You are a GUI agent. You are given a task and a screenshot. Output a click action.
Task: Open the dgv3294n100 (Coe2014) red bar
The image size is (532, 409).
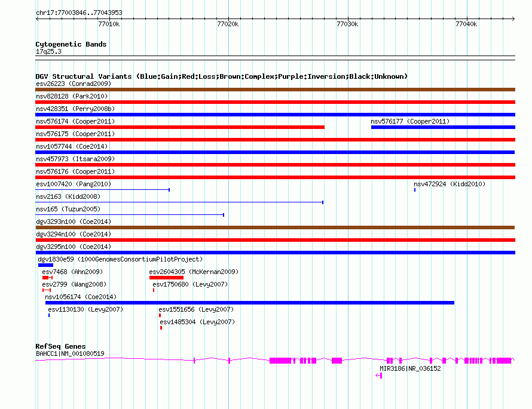(275, 240)
